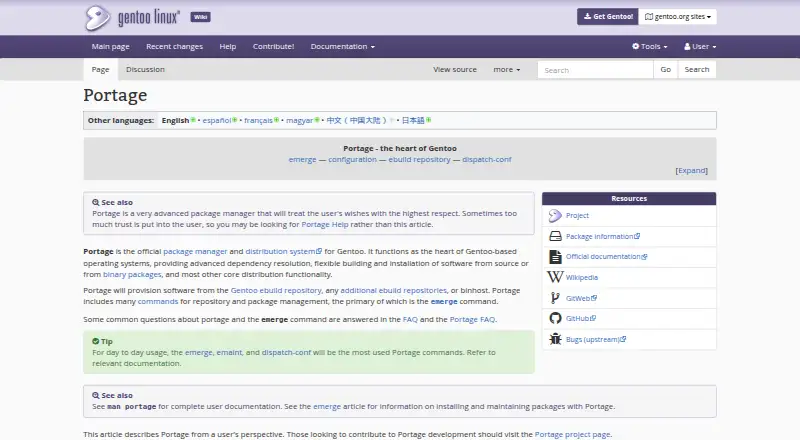
Task: Click the Gentoo Linux logo
Action: pos(132,17)
